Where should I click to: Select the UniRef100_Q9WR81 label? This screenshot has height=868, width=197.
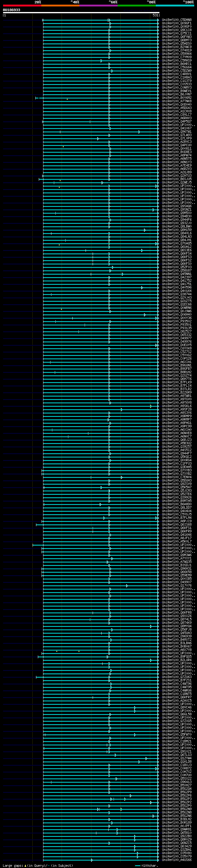(177, 829)
